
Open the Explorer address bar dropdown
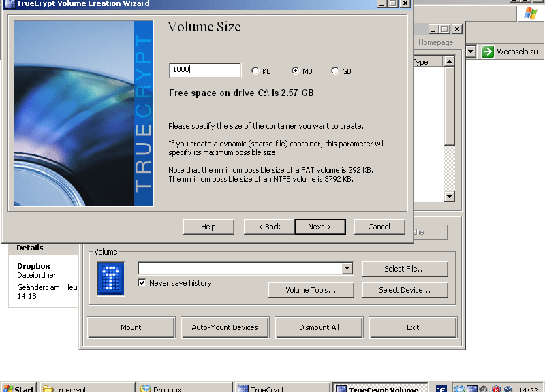470,52
